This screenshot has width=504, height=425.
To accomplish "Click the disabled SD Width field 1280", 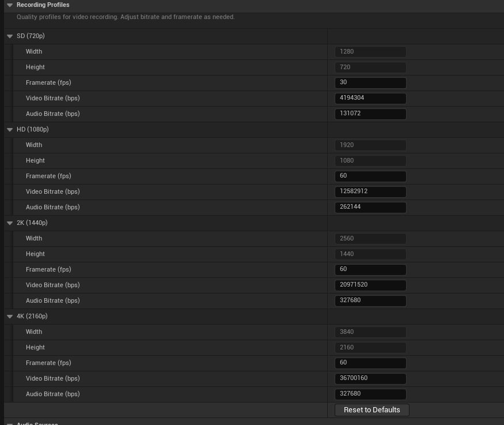I will [370, 51].
